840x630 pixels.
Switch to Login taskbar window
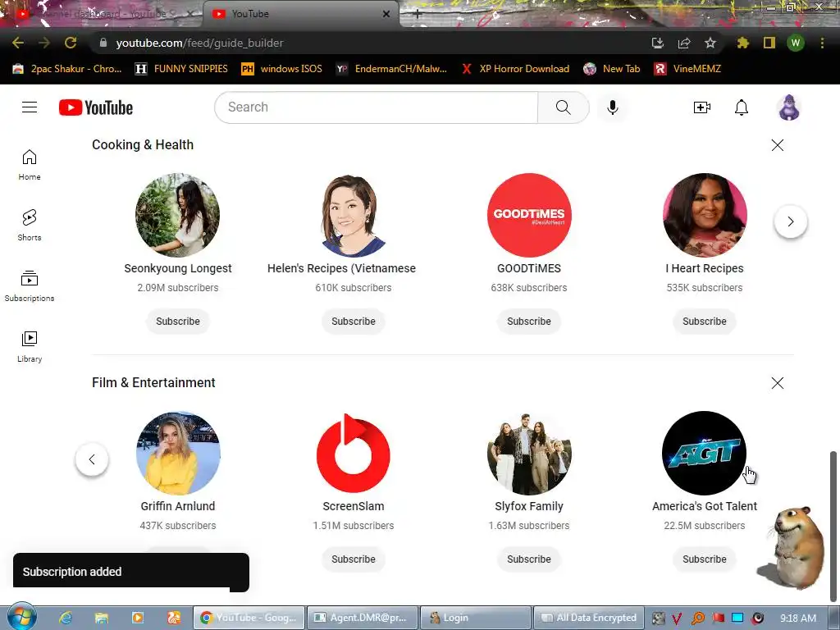476,618
